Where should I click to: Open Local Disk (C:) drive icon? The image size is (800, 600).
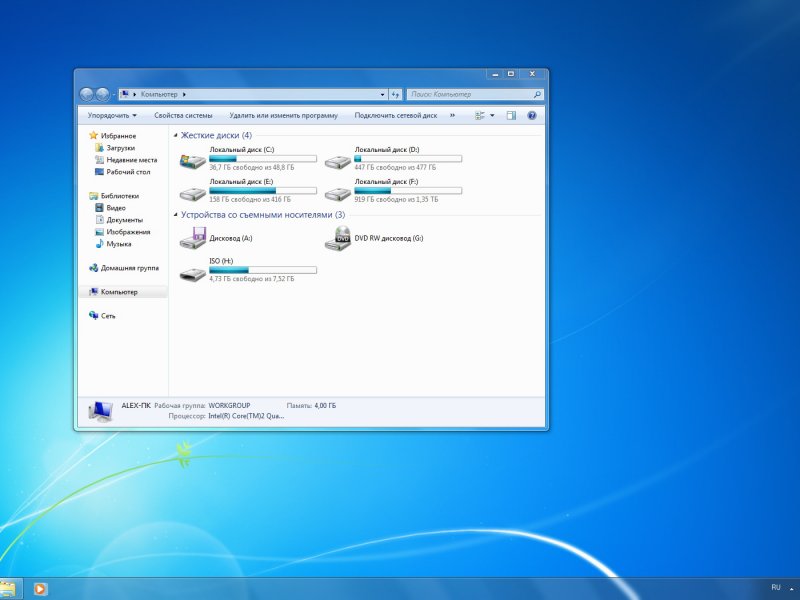(192, 161)
